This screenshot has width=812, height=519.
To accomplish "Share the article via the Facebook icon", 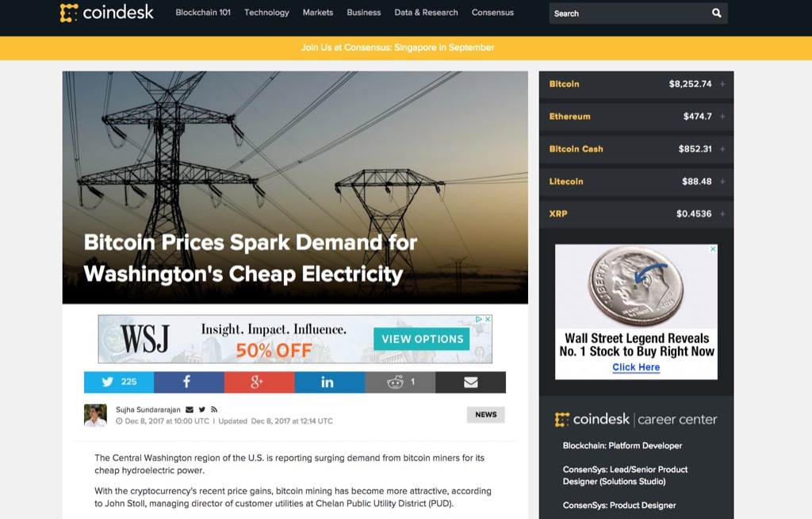I will [188, 382].
